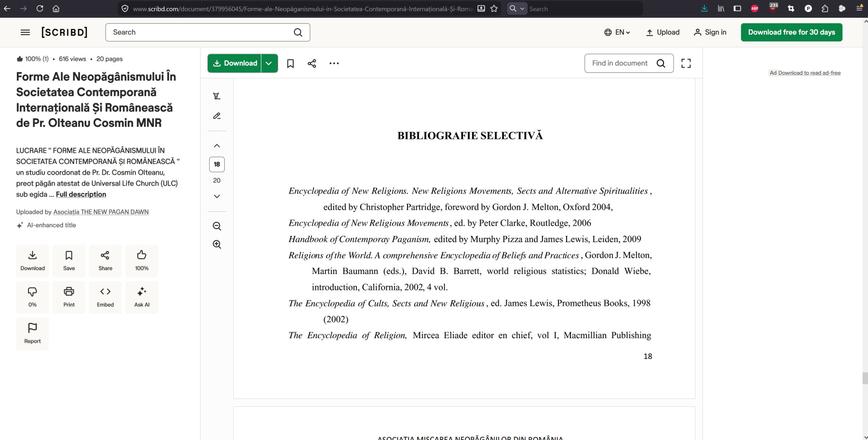Enter fullscreen document view
This screenshot has height=440, width=868.
(x=686, y=63)
